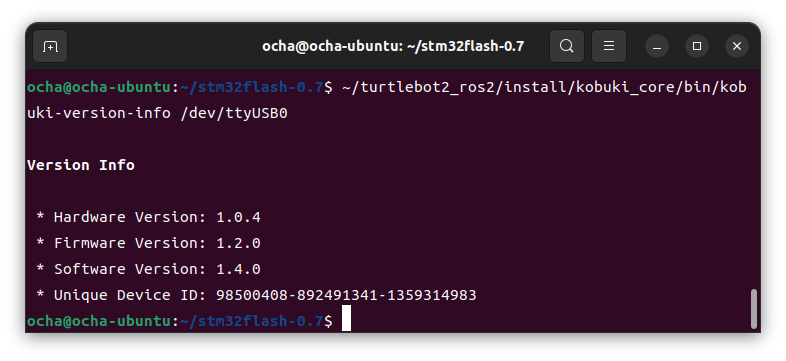The image size is (786, 361).
Task: Click the Firmware Version 1.2.0 value
Action: pyautogui.click(x=238, y=244)
